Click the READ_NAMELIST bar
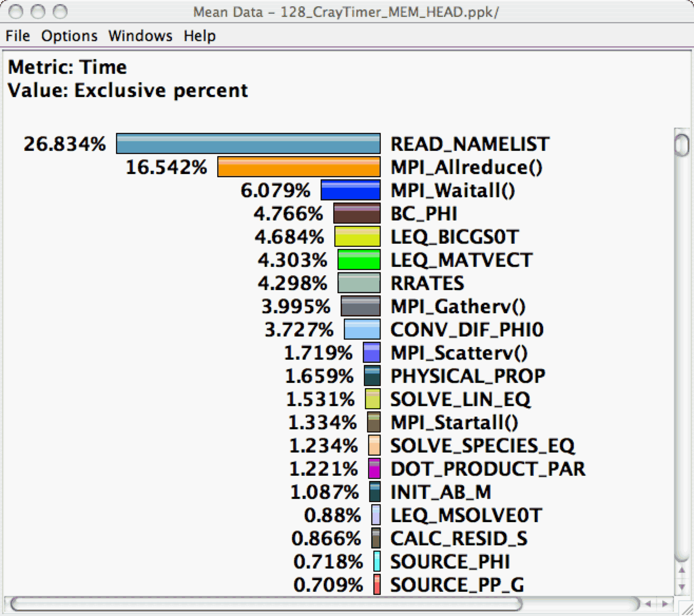This screenshot has height=616, width=694. (x=248, y=143)
